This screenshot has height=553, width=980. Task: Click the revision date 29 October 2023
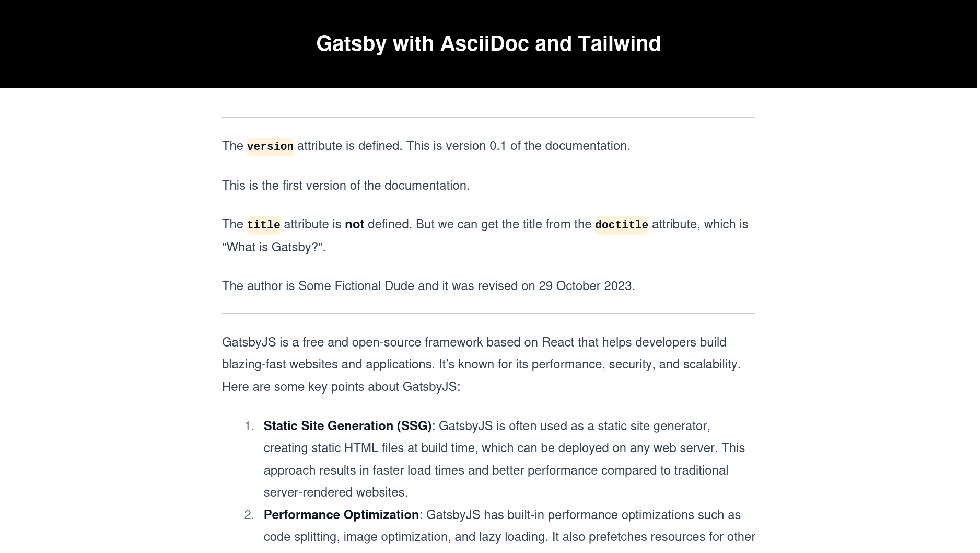coord(586,286)
